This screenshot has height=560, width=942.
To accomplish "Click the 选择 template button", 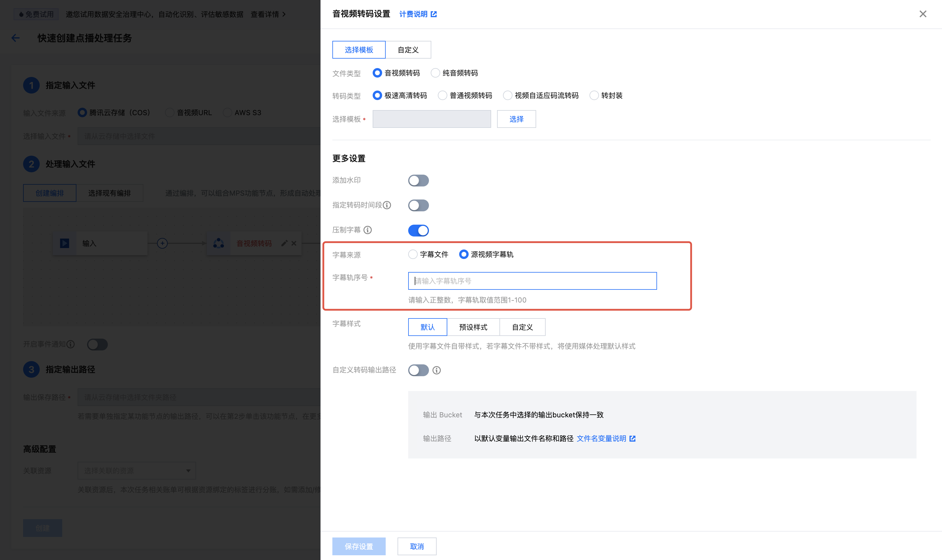I will 516,119.
